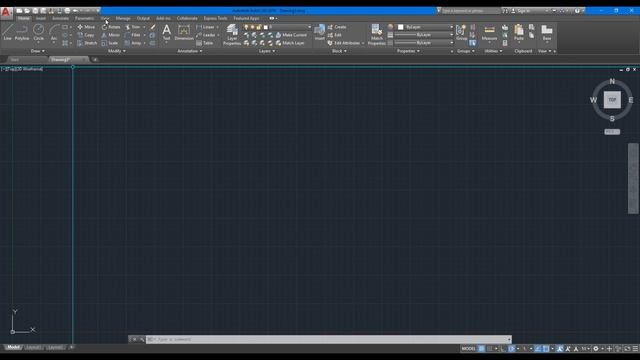
Task: Open the Output ribbon tab
Action: point(143,18)
